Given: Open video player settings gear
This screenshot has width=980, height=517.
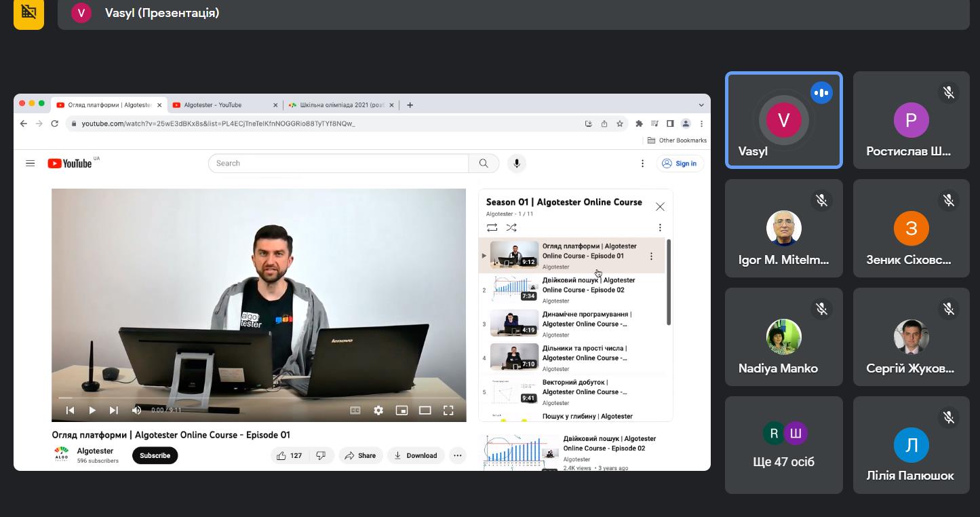Looking at the screenshot, I should 378,410.
